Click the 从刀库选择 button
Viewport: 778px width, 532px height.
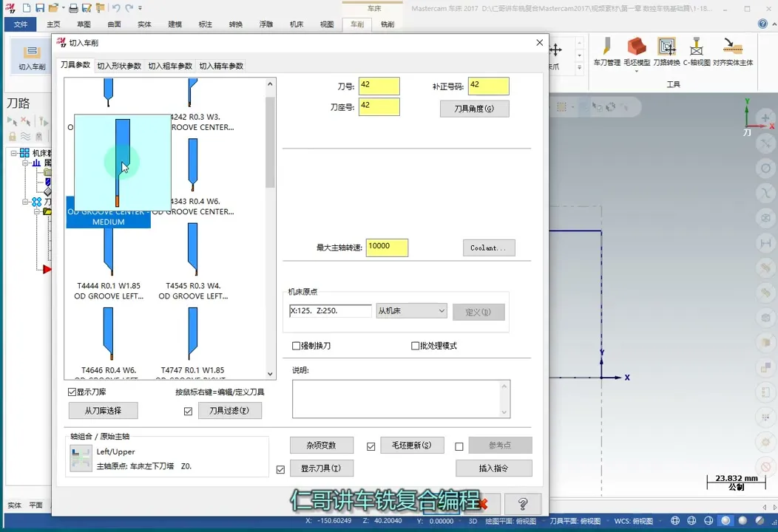point(103,410)
